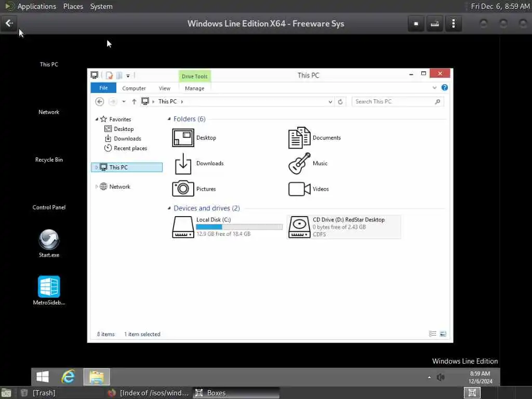Open Start.exe desktop shortcut
Screen dimensions: 532x399
pyautogui.click(x=49, y=244)
